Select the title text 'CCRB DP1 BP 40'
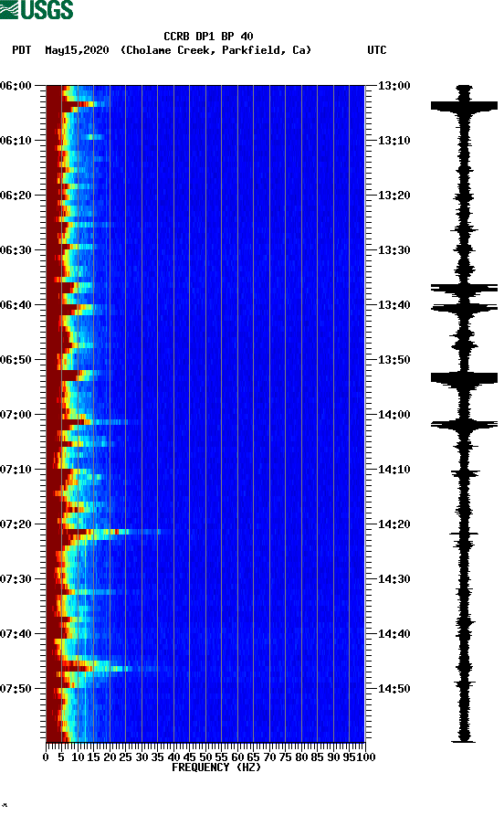Viewport: 504px width, 815px height. coord(208,37)
